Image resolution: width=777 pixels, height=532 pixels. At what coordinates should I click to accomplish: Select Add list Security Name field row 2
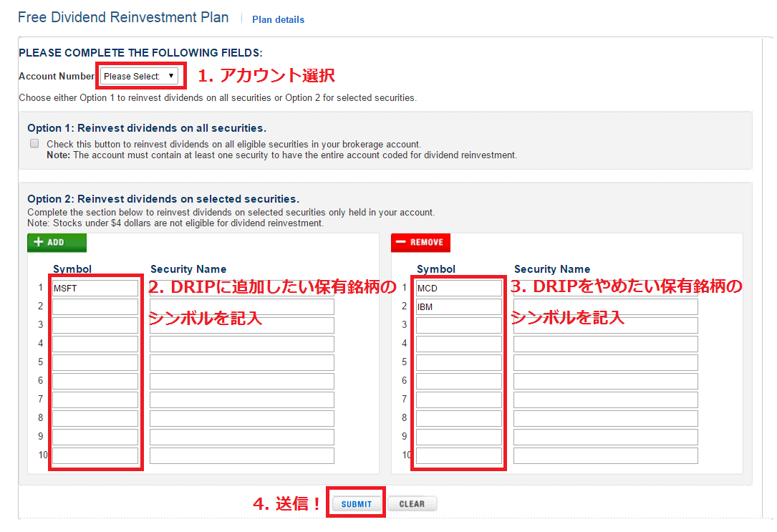point(242,307)
